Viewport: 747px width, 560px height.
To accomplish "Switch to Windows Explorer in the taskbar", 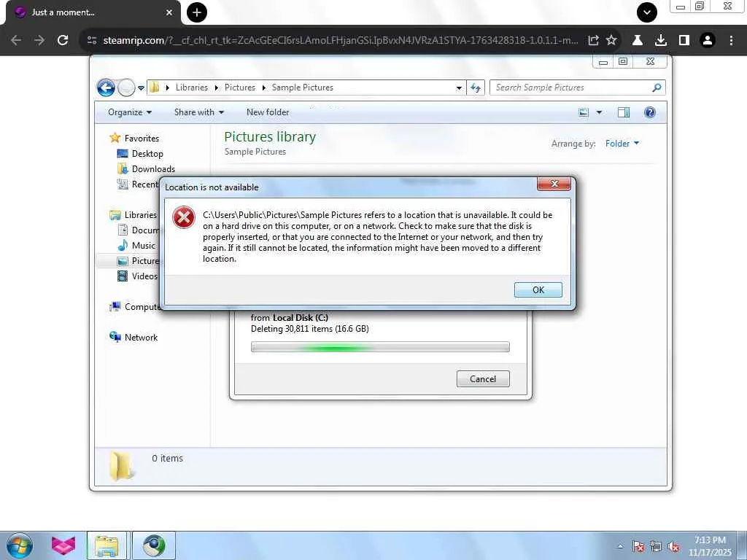I will (107, 545).
